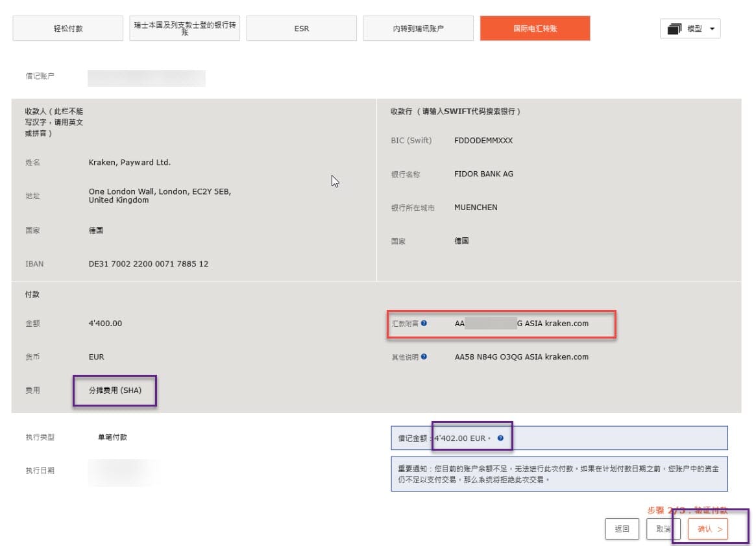Switch to the ESR tab
This screenshot has height=546, width=756.
click(301, 28)
